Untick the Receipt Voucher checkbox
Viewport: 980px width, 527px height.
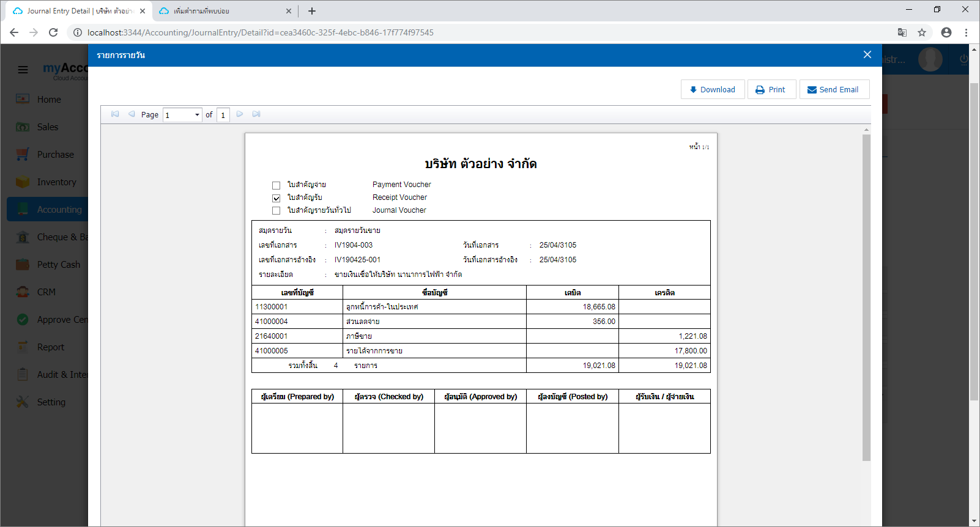tap(276, 198)
